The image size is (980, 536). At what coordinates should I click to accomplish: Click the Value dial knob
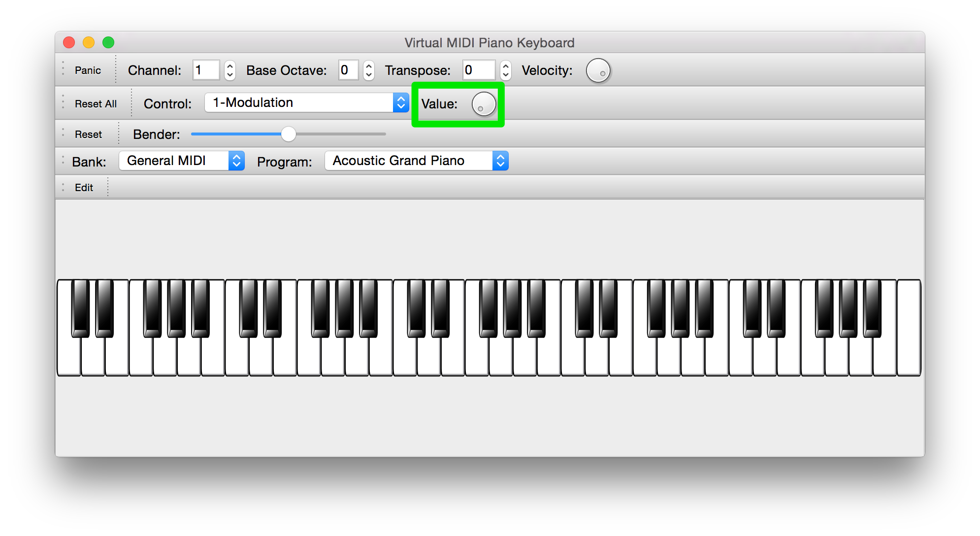click(484, 104)
